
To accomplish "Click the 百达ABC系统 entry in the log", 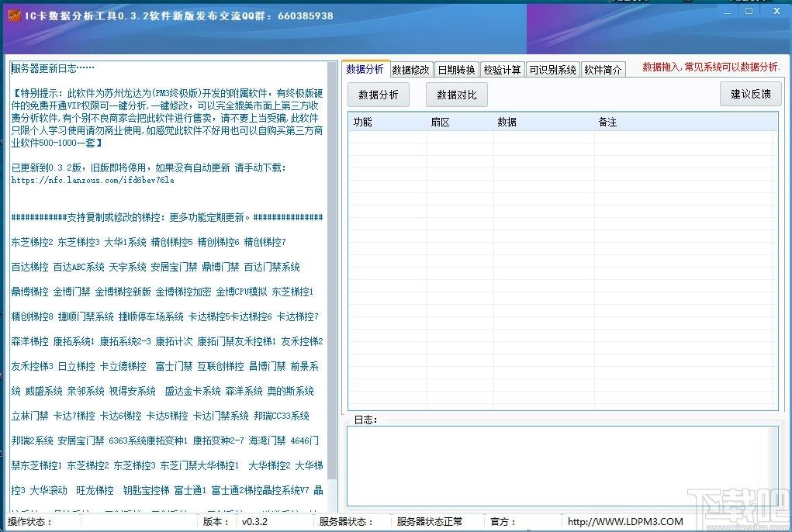I will coord(79,267).
